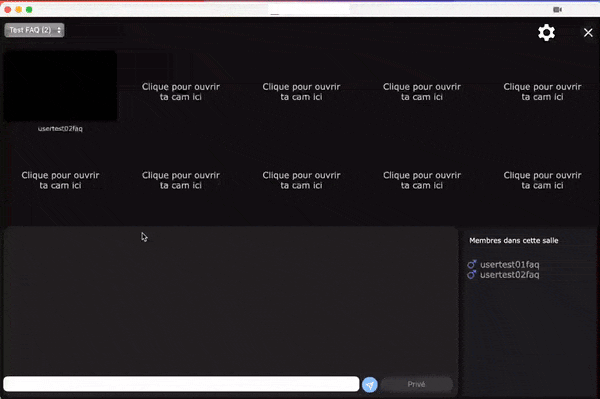Click the male gender icon beside usertest02faq

pyautogui.click(x=472, y=275)
